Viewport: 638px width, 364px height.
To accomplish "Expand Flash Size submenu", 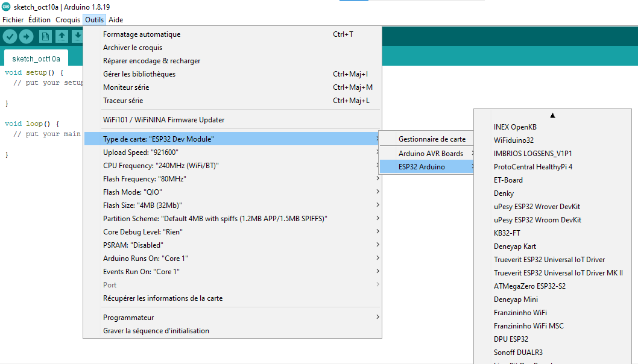I will pos(232,206).
